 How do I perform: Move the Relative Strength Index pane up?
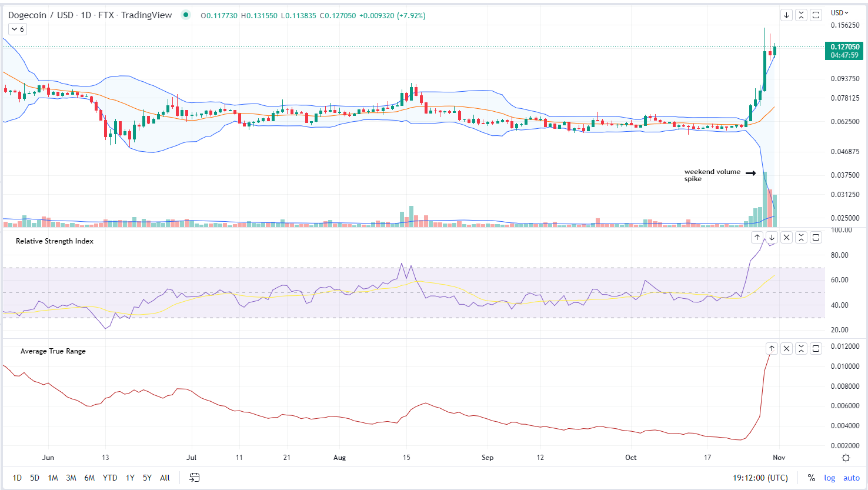click(x=757, y=237)
